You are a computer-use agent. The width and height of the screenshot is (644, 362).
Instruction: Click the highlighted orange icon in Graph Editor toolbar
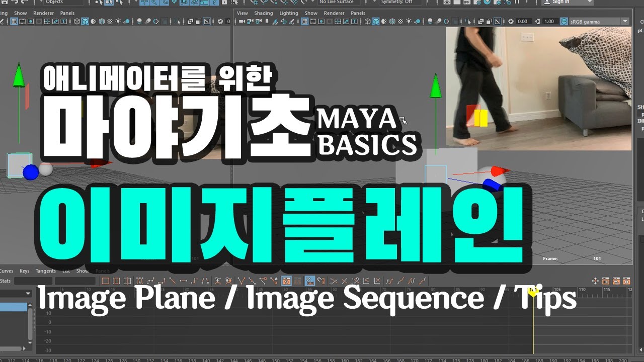point(286,281)
